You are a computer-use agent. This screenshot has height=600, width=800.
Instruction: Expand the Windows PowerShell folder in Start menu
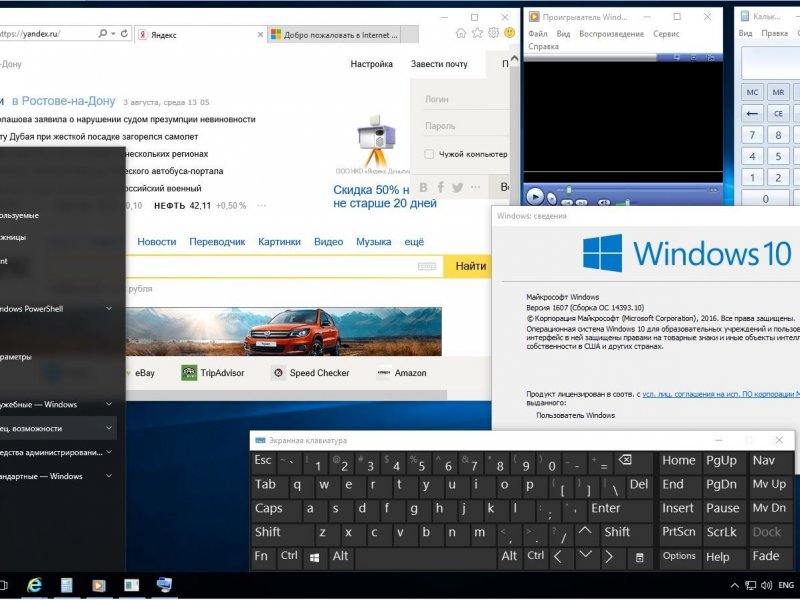(x=109, y=309)
